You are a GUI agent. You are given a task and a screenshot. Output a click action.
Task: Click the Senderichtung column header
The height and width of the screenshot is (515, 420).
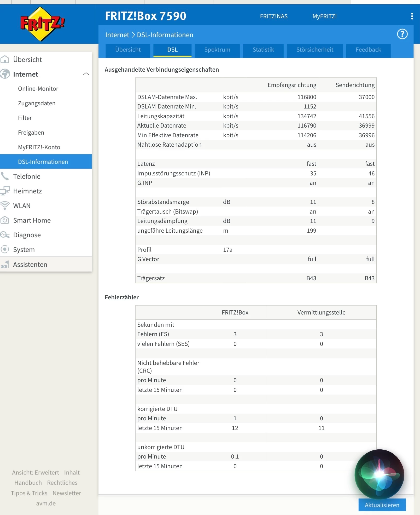coord(355,85)
